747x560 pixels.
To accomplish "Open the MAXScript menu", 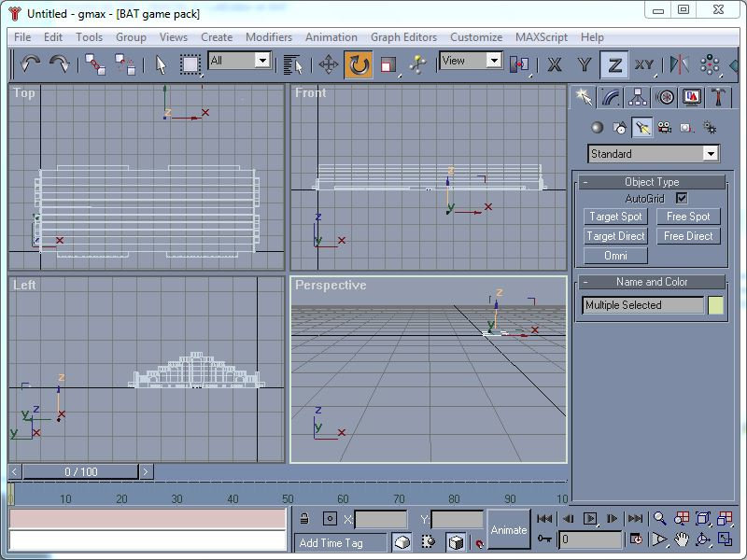I will click(x=543, y=37).
